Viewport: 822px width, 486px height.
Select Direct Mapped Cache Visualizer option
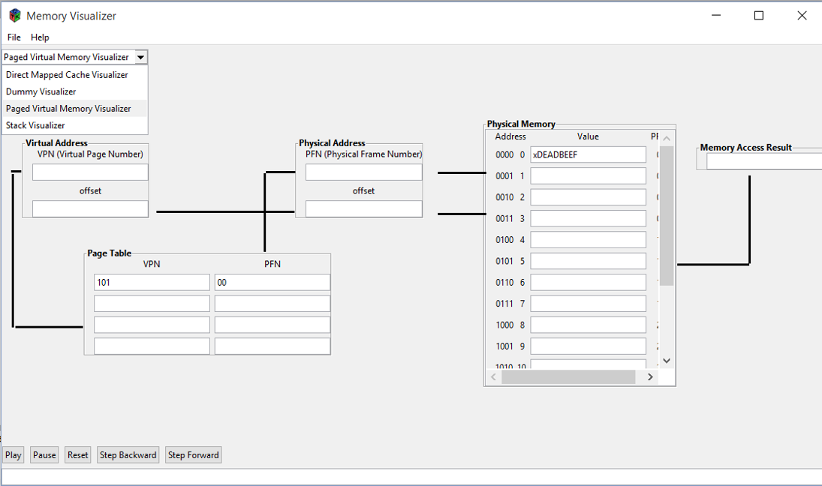(x=67, y=75)
